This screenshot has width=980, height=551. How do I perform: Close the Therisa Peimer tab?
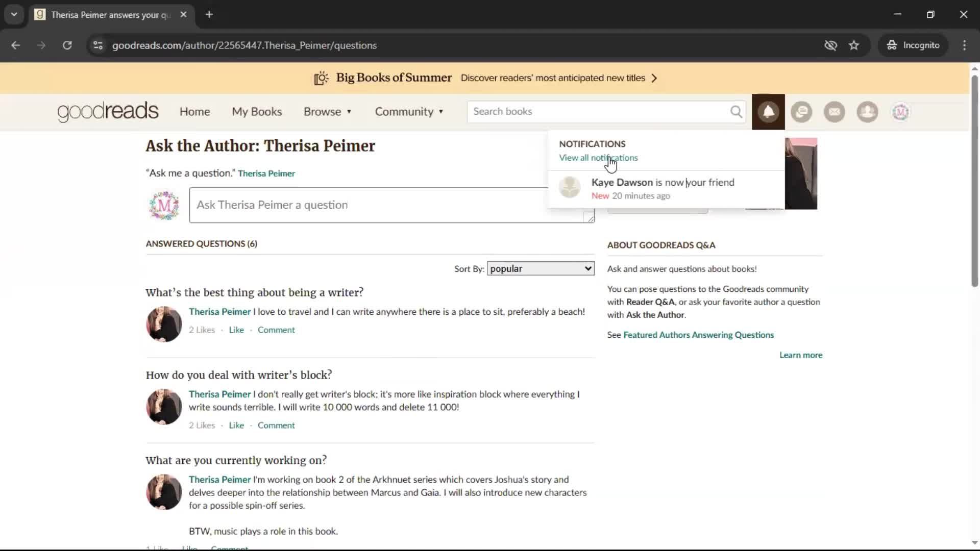pos(184,14)
